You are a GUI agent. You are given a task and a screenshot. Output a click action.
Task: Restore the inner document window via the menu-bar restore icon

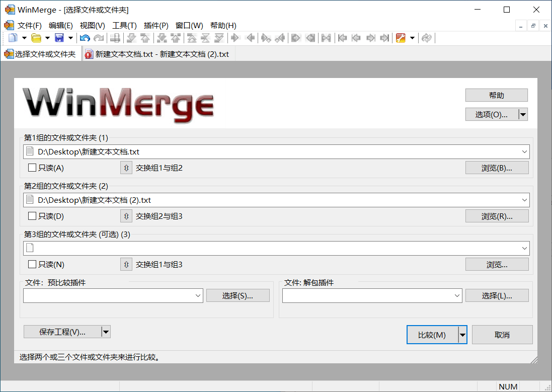[x=533, y=26]
